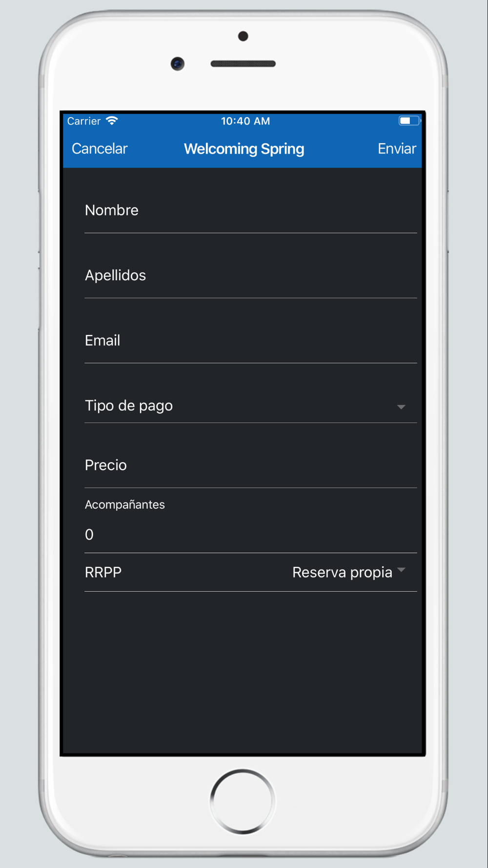The width and height of the screenshot is (488, 868).
Task: Tap the Wi-Fi status icon
Action: 112,121
